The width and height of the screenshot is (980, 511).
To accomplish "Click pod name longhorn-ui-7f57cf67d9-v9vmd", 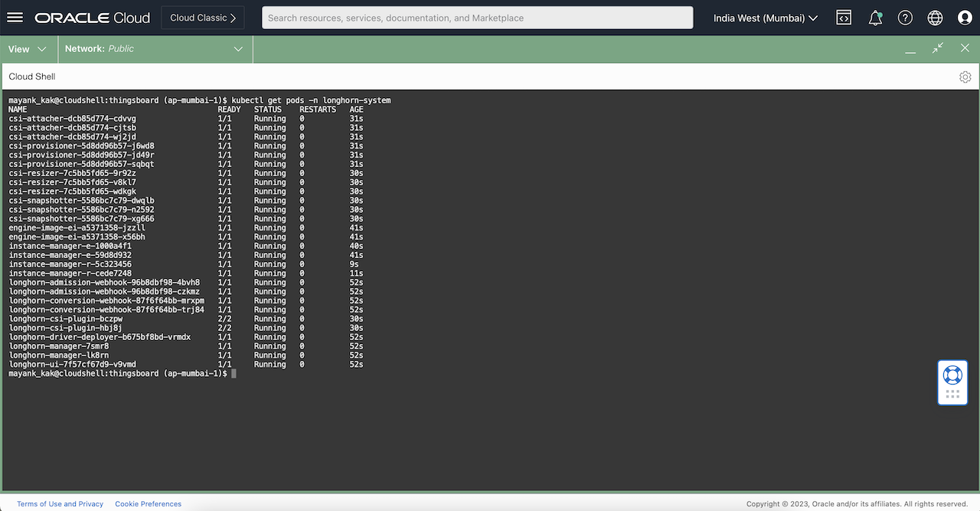I will click(x=73, y=365).
